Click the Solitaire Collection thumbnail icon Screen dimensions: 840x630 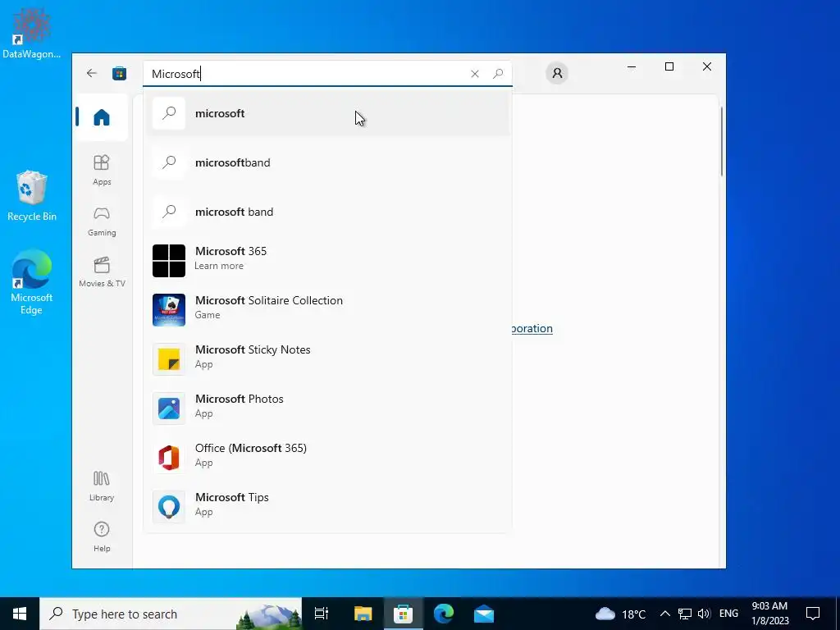(x=169, y=310)
